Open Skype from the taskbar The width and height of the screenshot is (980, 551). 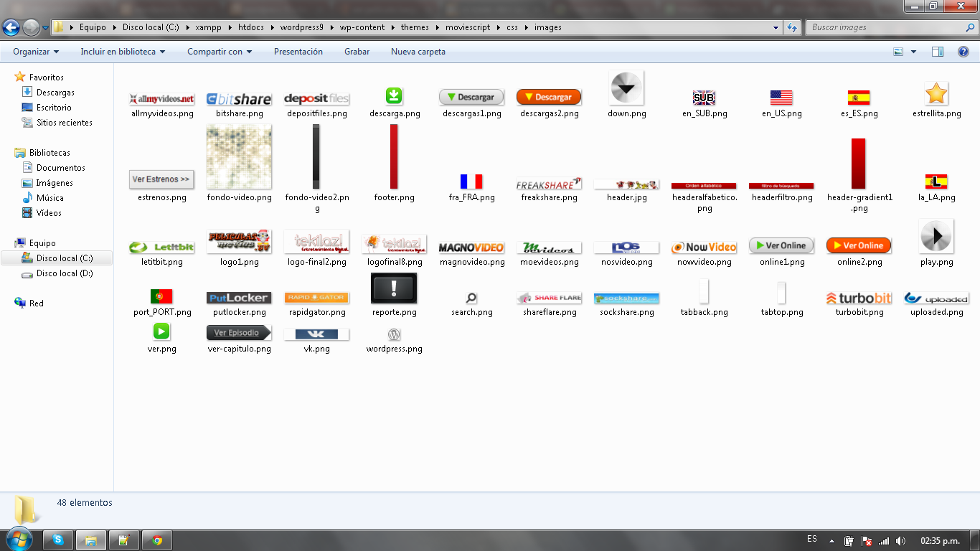58,540
